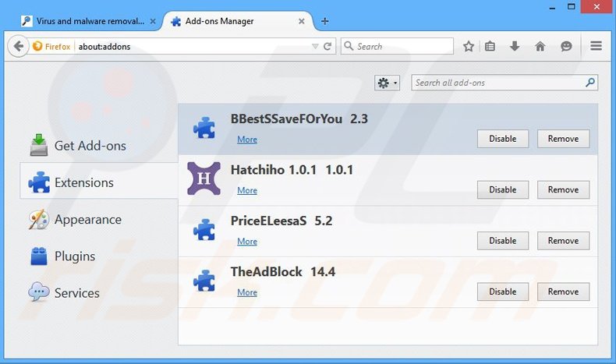Click magnifier icon in add-ons search
This screenshot has width=616, height=364.
point(590,83)
